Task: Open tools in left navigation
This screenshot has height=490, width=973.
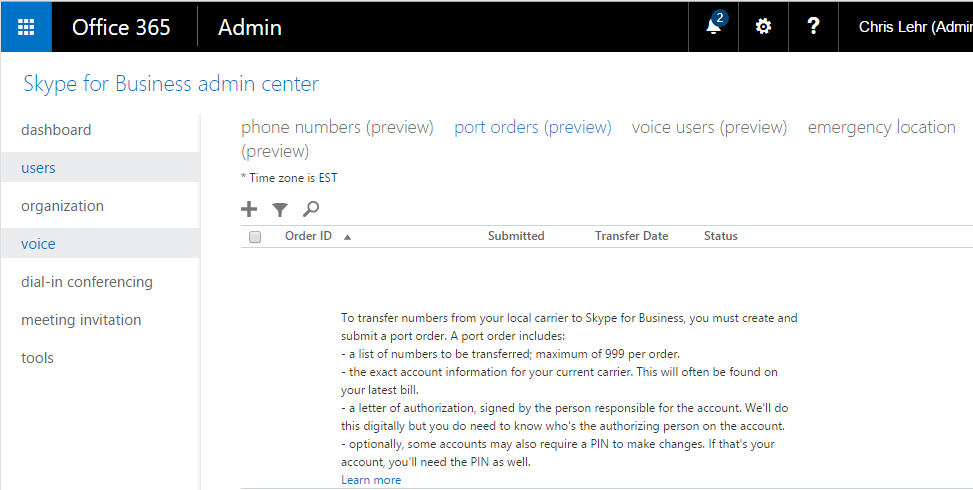Action: tap(37, 358)
